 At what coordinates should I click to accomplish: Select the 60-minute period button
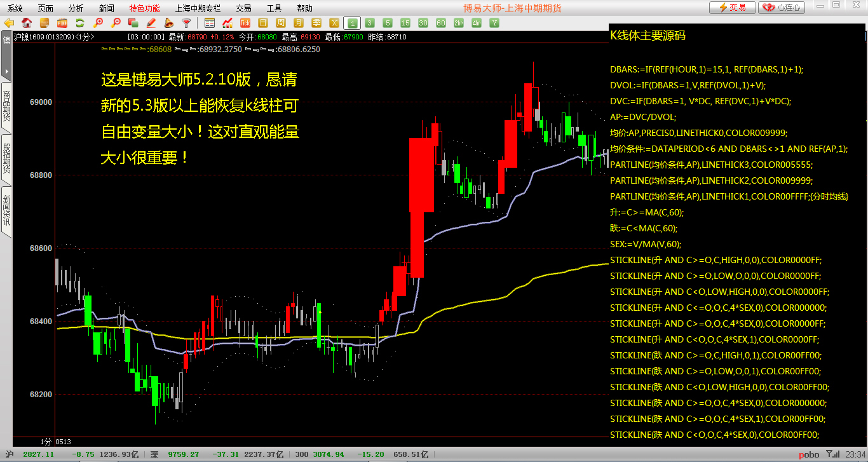pyautogui.click(x=441, y=23)
